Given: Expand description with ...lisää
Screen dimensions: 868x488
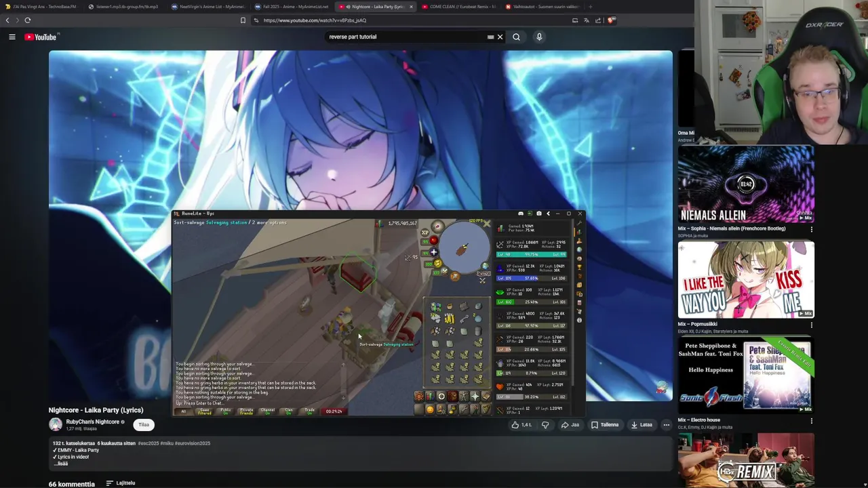Looking at the screenshot, I should pyautogui.click(x=61, y=464).
